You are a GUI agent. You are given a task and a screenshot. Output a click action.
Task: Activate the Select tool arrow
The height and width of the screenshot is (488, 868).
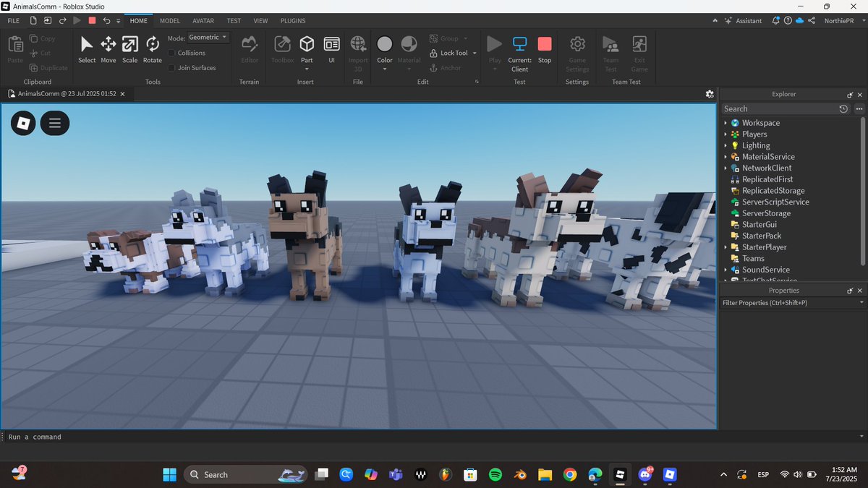87,49
